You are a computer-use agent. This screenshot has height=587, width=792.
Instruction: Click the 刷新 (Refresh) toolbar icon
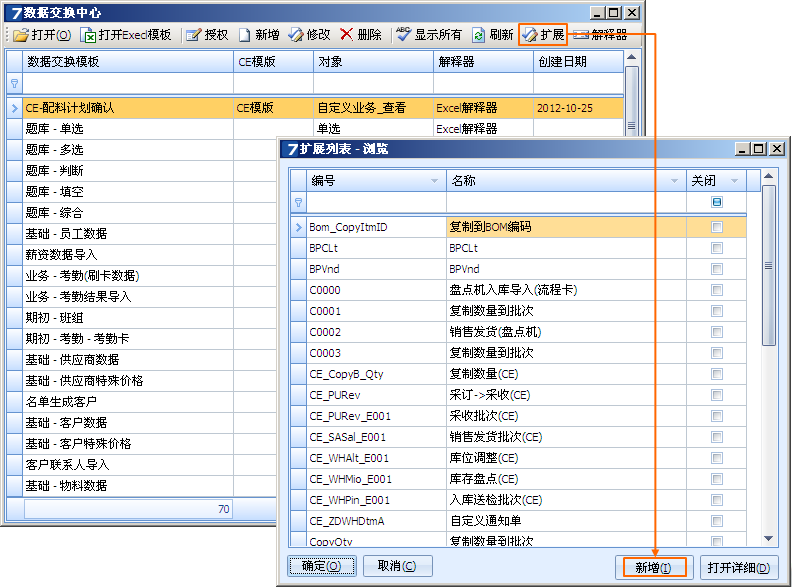(x=479, y=35)
